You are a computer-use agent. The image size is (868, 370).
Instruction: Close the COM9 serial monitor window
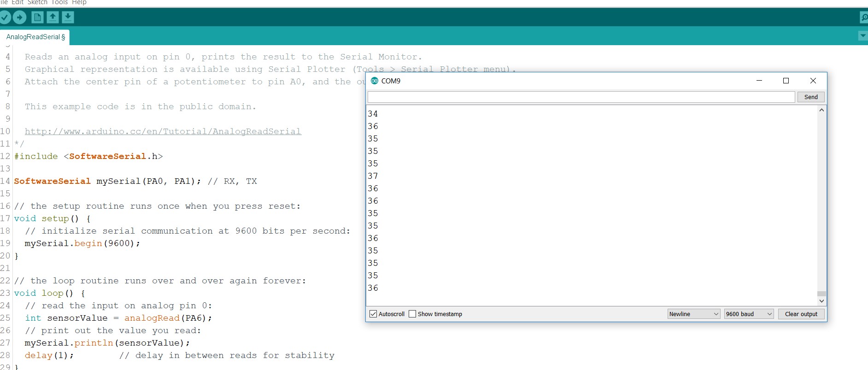[x=813, y=81]
